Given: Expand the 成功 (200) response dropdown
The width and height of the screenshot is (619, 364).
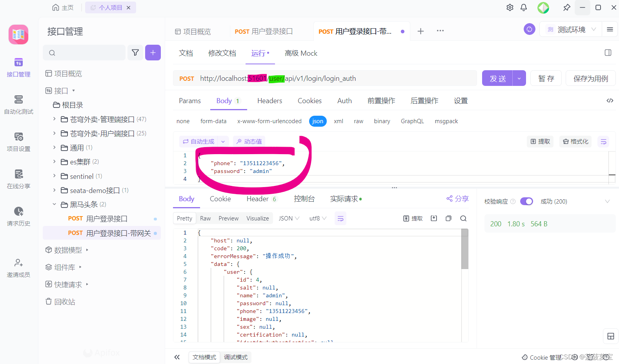Looking at the screenshot, I should (x=607, y=201).
